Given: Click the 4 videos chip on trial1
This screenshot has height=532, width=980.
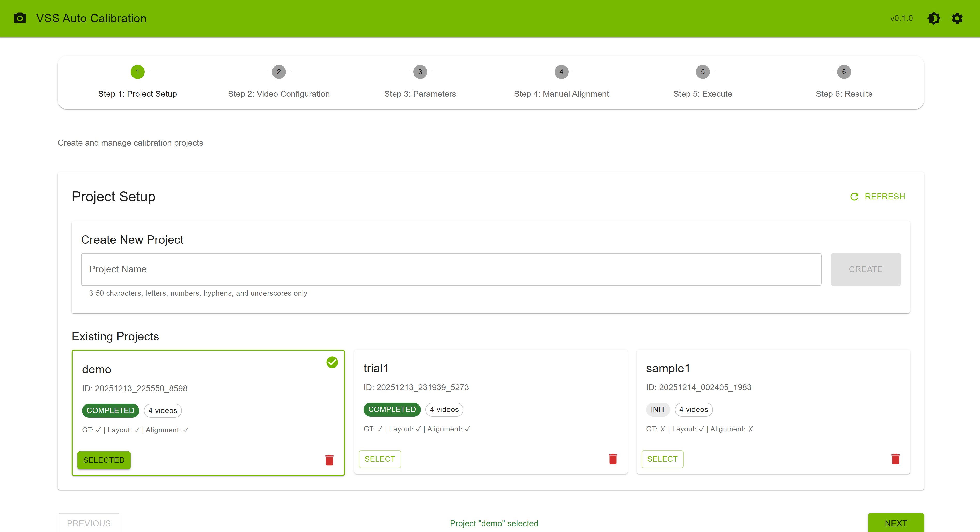Looking at the screenshot, I should click(x=444, y=409).
